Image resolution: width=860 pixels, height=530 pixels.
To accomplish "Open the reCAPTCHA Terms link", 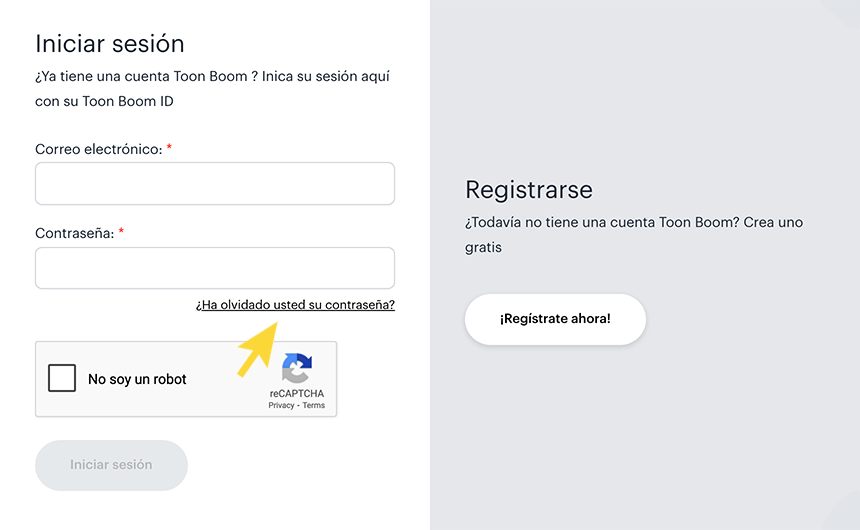I will coord(314,405).
